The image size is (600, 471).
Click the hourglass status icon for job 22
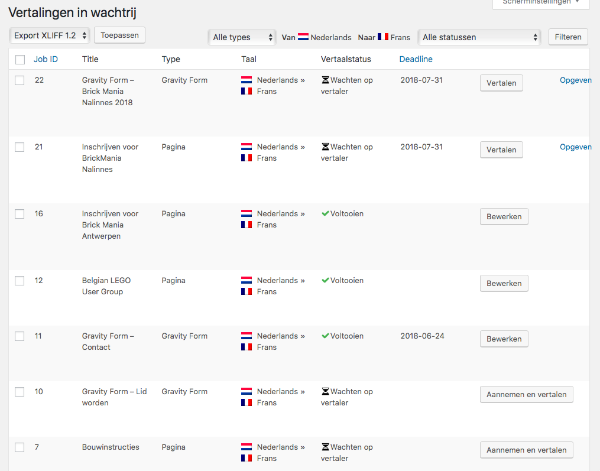[x=325, y=80]
